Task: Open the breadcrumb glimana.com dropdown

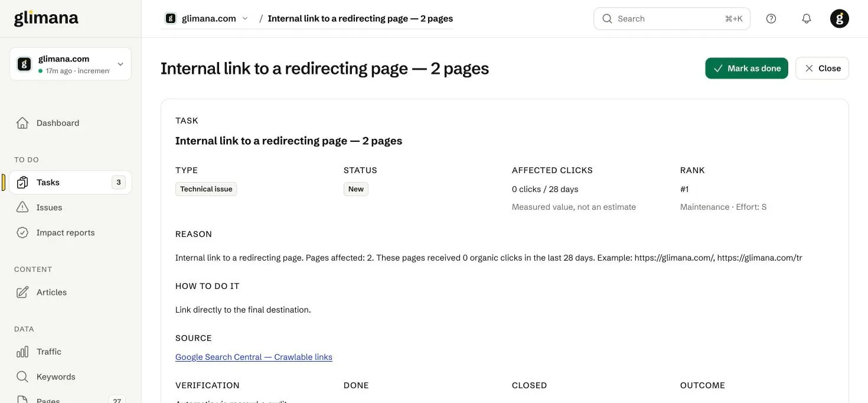Action: tap(207, 18)
